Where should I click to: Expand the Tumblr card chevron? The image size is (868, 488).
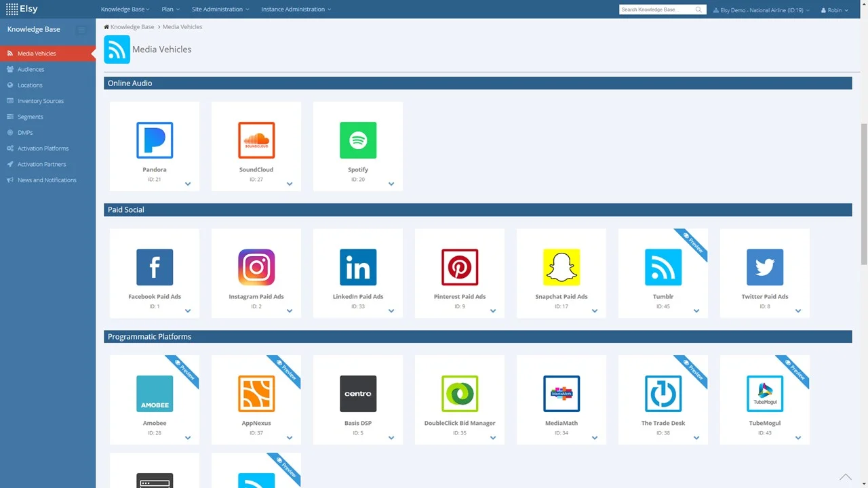coord(696,311)
